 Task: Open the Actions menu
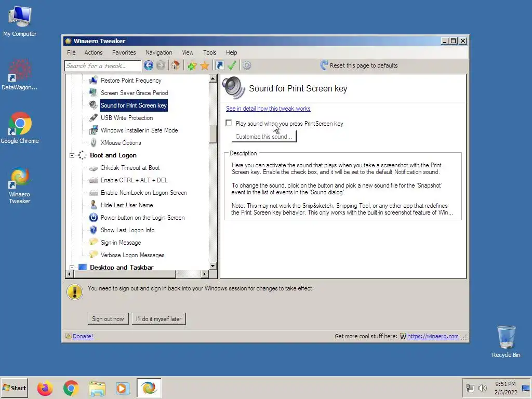94,52
